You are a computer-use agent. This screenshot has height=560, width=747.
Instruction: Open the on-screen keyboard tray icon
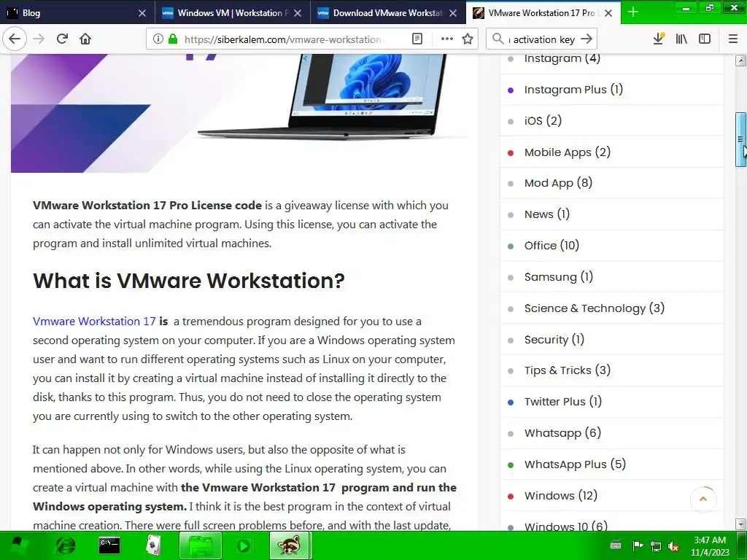click(x=616, y=545)
